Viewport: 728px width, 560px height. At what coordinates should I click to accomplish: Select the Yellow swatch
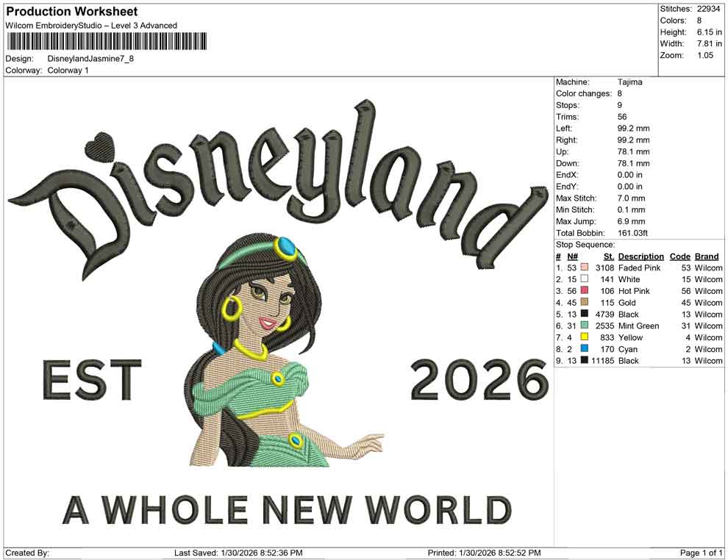tap(583, 337)
